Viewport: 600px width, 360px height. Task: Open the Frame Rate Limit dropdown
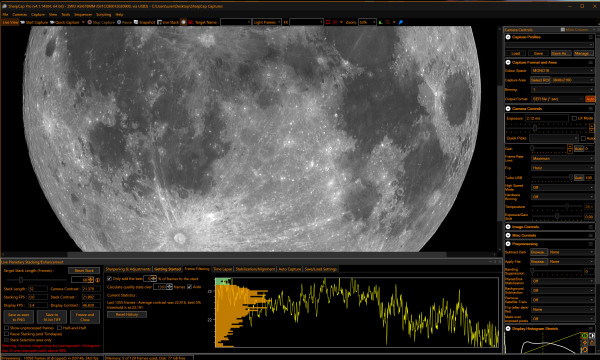pyautogui.click(x=562, y=158)
